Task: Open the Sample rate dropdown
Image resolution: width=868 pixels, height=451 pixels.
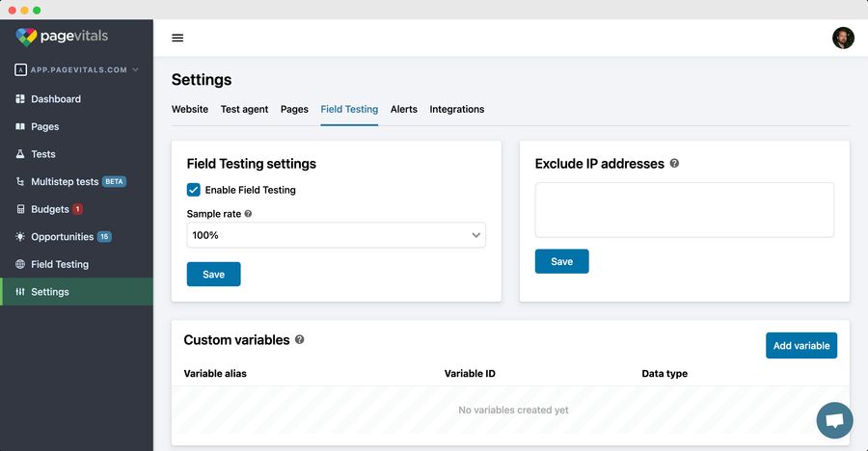Action: point(336,235)
